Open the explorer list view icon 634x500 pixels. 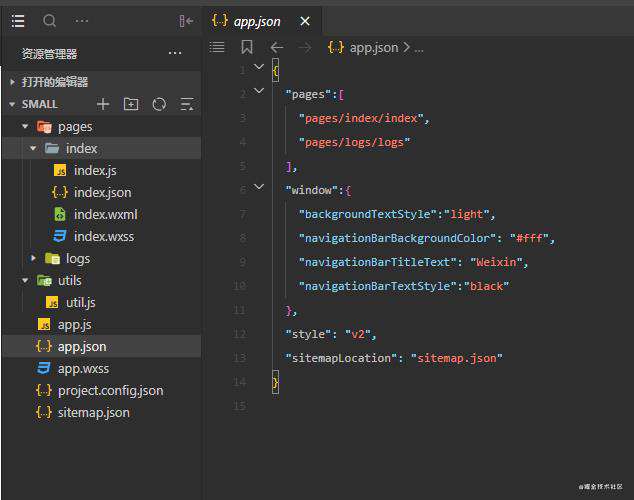(x=18, y=21)
